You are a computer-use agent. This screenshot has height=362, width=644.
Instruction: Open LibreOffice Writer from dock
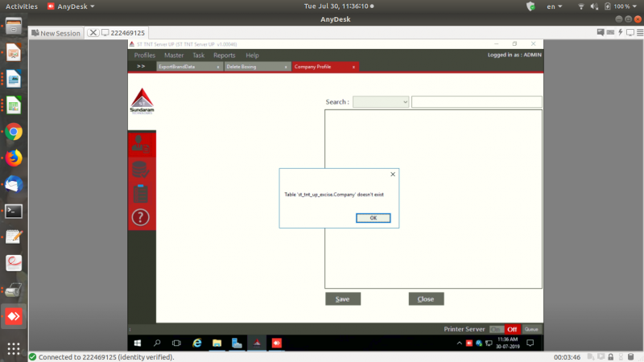coord(14,79)
